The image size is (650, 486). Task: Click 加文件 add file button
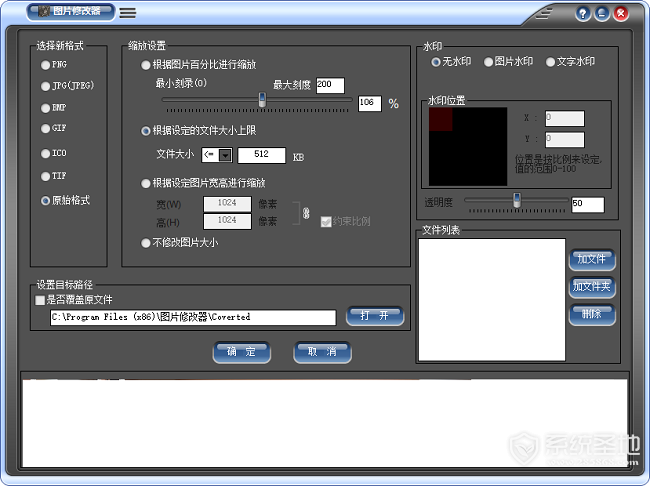click(592, 260)
